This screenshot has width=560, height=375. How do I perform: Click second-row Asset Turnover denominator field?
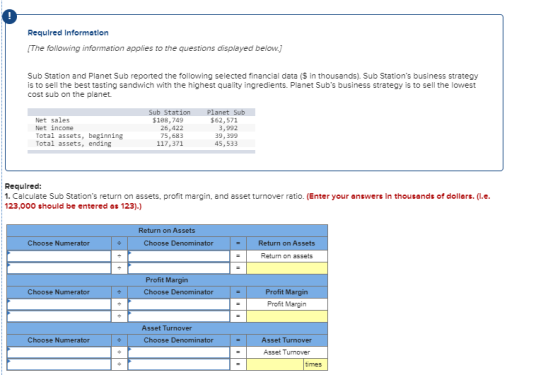[179, 364]
